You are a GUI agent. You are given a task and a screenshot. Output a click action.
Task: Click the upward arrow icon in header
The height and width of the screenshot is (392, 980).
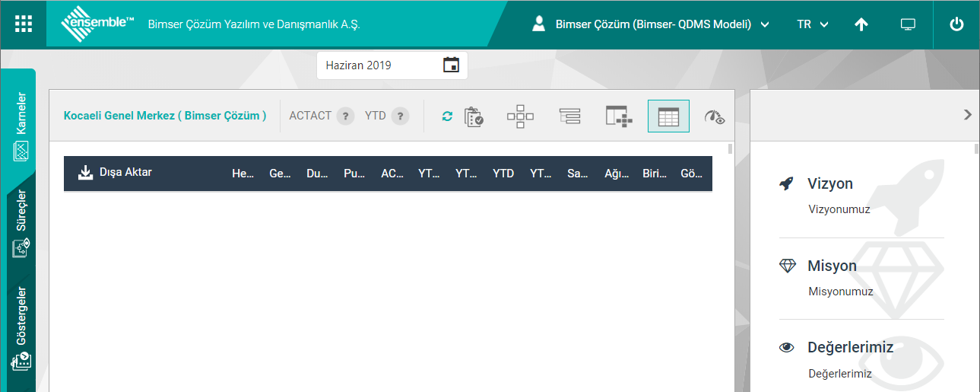(861, 24)
